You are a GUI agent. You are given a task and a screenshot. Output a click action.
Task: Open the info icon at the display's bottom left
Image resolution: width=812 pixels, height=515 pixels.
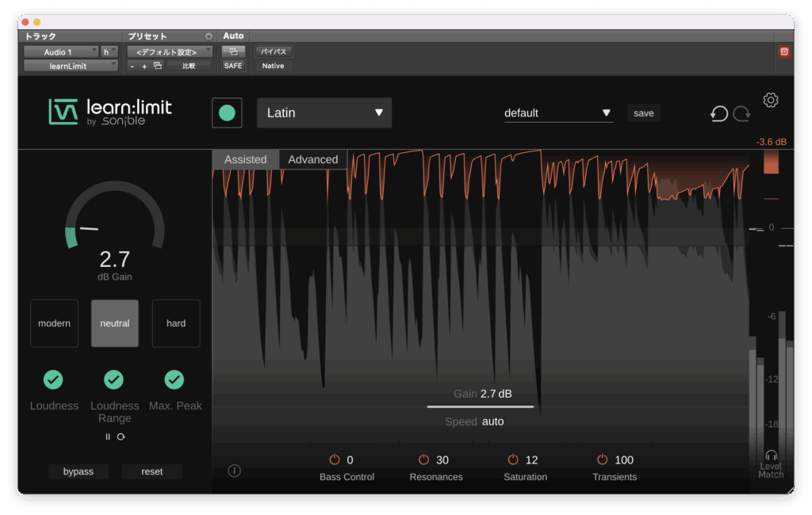(x=234, y=471)
